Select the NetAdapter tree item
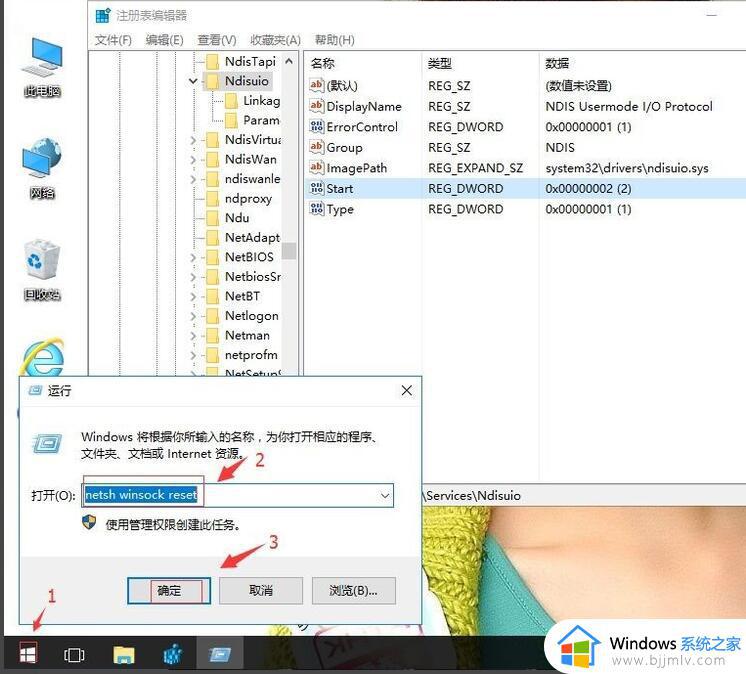This screenshot has width=746, height=674. (x=252, y=237)
